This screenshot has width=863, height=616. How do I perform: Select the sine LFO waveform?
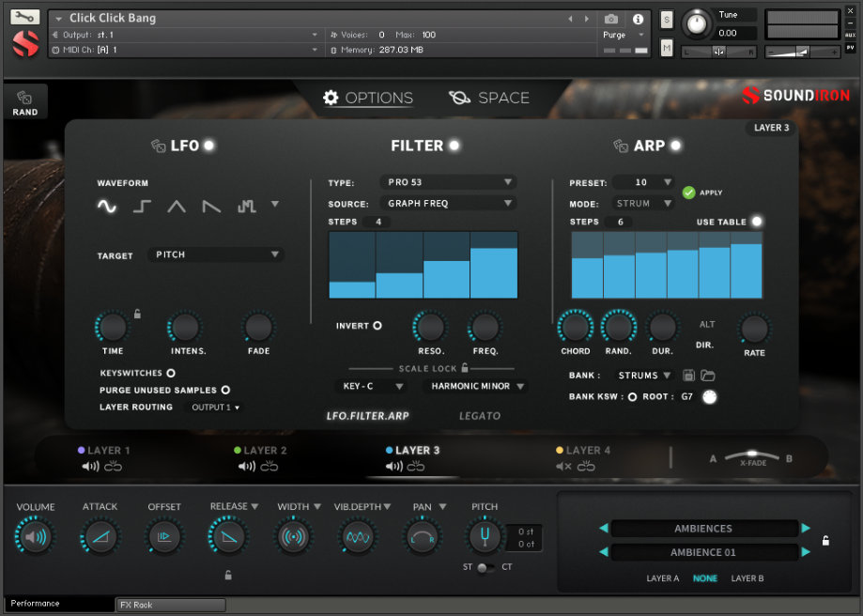coord(105,206)
